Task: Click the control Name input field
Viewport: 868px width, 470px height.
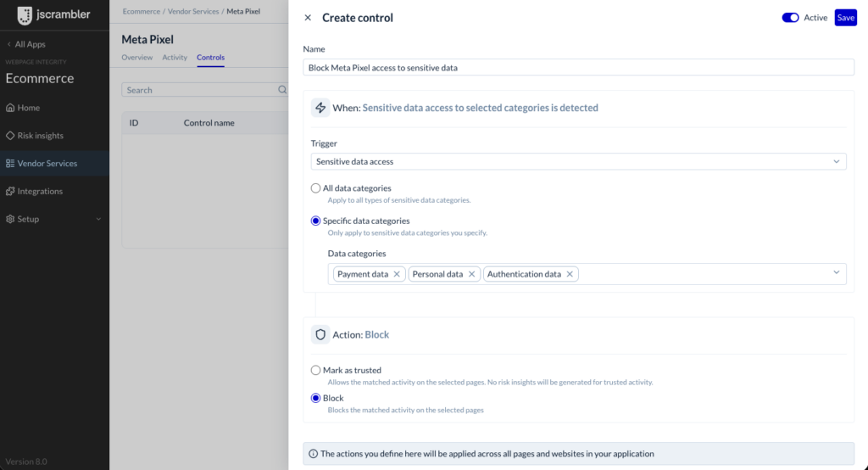Action: pyautogui.click(x=578, y=68)
